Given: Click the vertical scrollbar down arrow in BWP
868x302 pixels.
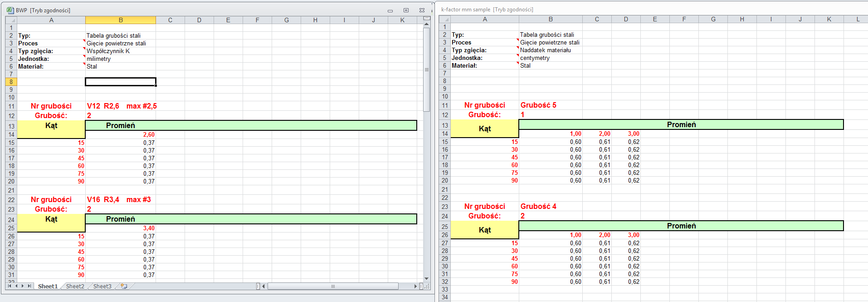Looking at the screenshot, I should pyautogui.click(x=426, y=278).
